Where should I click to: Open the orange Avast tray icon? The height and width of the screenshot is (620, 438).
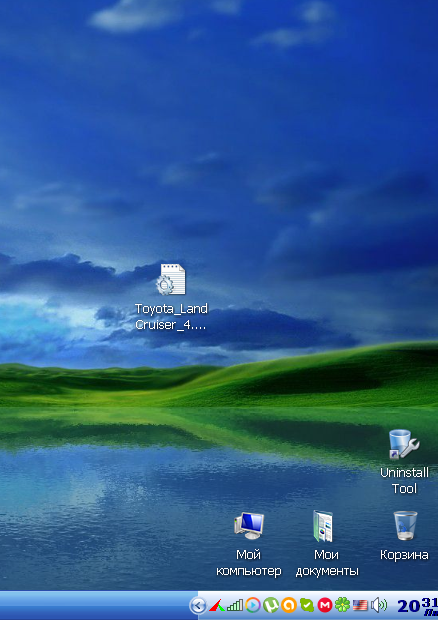pos(289,605)
